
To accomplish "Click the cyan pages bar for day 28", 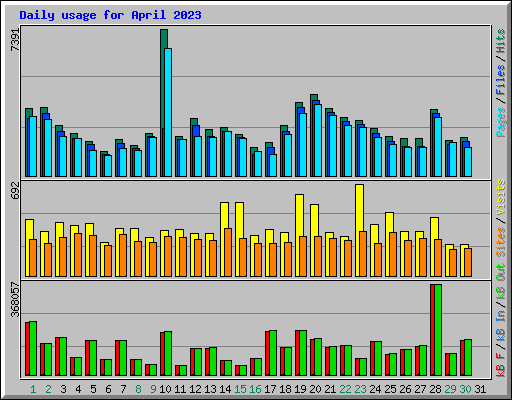I will [x=438, y=147].
